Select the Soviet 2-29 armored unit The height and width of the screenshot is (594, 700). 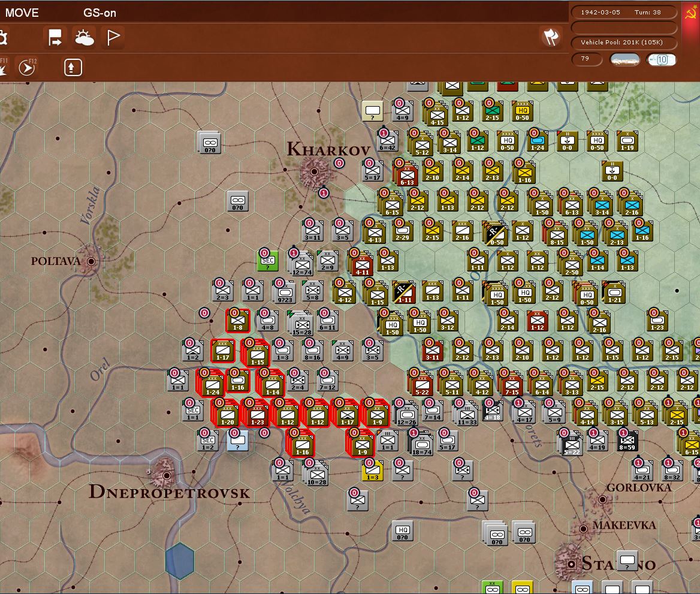click(402, 231)
